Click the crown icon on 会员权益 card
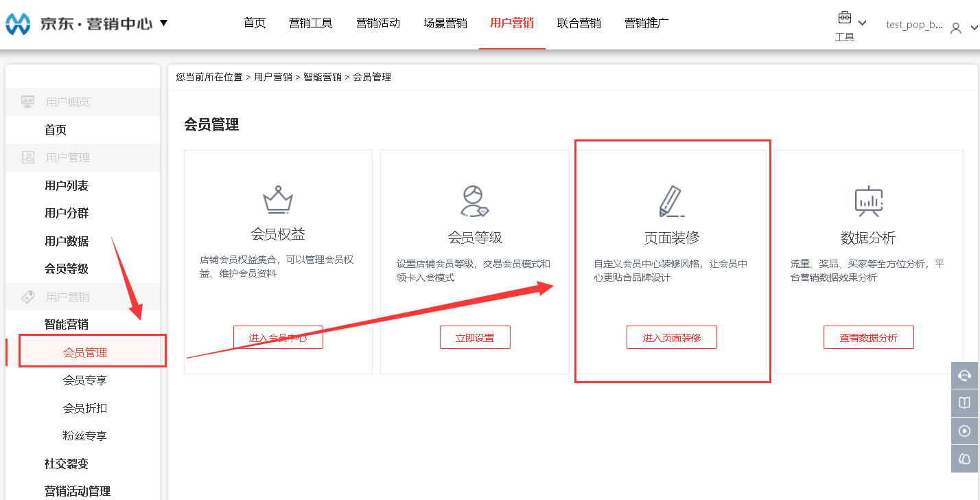Viewport: 980px width, 500px height. 278,199
